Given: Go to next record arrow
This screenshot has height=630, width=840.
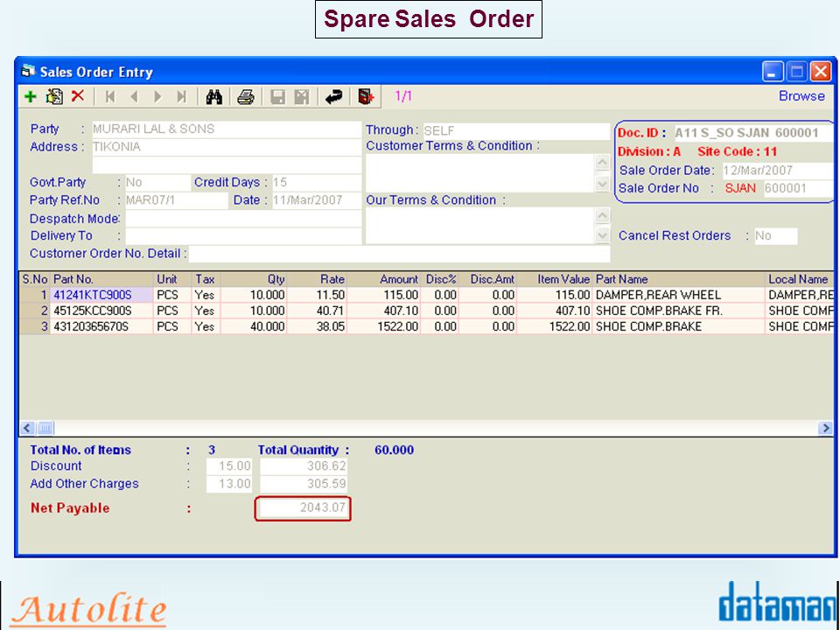Looking at the screenshot, I should click(x=157, y=96).
